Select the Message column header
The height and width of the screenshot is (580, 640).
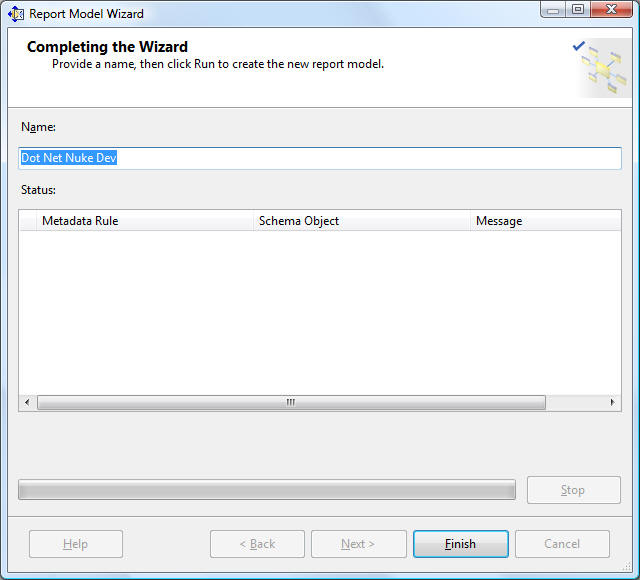[546, 221]
